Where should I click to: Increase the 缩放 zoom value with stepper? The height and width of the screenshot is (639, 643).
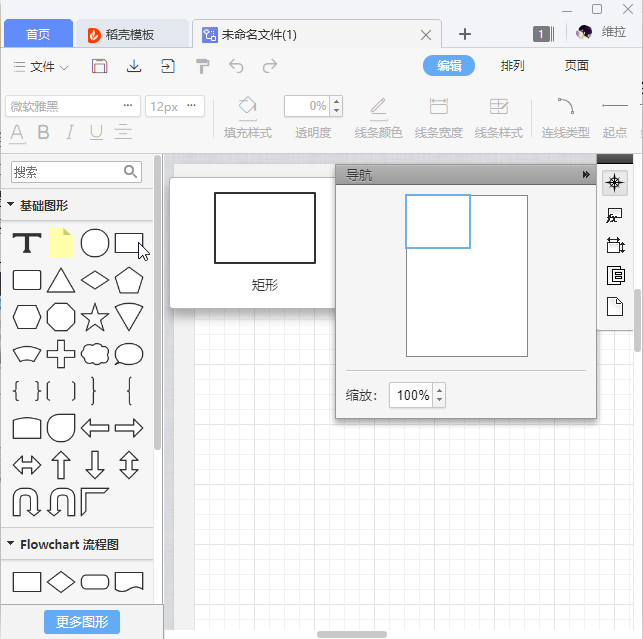[x=440, y=390]
